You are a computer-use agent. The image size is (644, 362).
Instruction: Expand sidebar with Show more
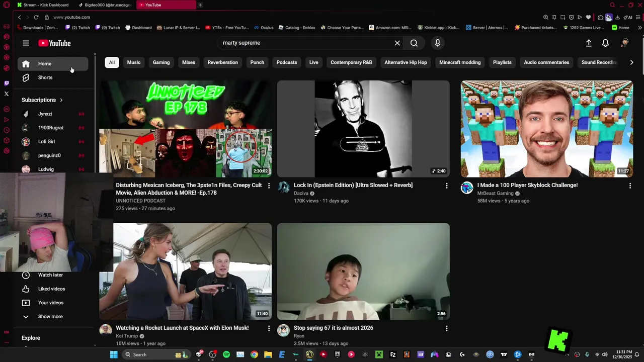tap(53, 317)
